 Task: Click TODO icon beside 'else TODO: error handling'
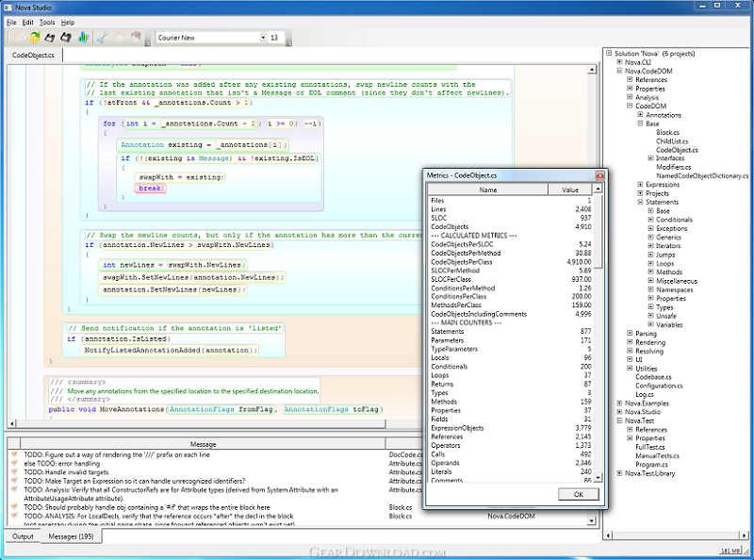tap(14, 463)
